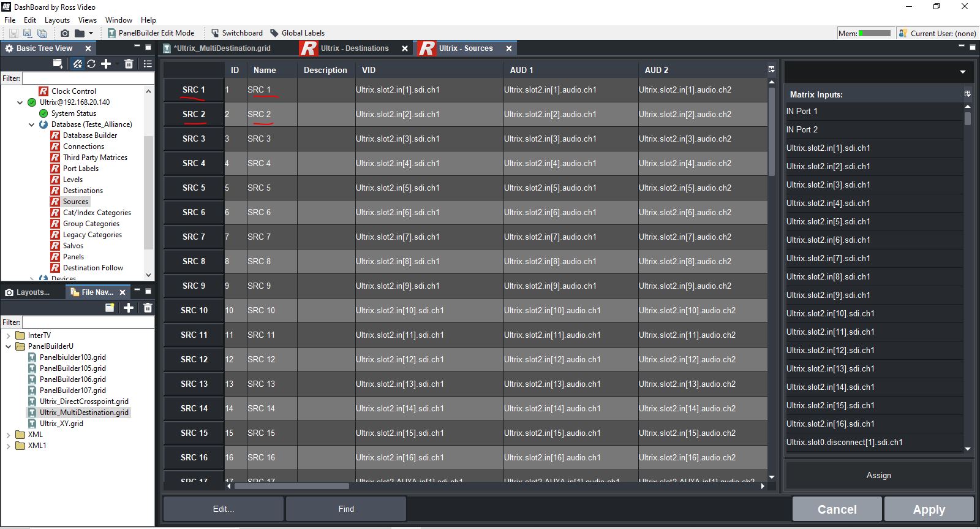Click the Edit... button
This screenshot has height=529, width=980.
(x=224, y=509)
